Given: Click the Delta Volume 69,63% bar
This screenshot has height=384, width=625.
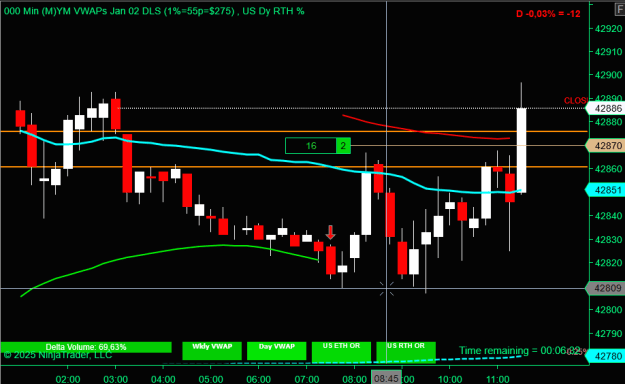Looking at the screenshot, I should [x=86, y=347].
